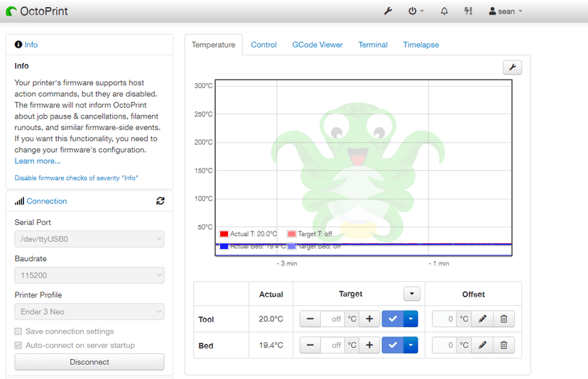Open the sean user menu
Image resolution: width=588 pixels, height=379 pixels.
click(506, 11)
